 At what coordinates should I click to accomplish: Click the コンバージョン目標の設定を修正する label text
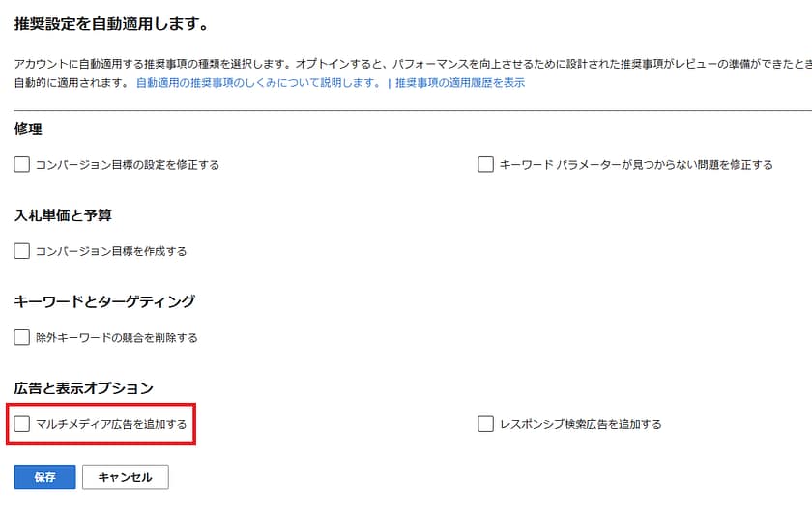point(128,165)
